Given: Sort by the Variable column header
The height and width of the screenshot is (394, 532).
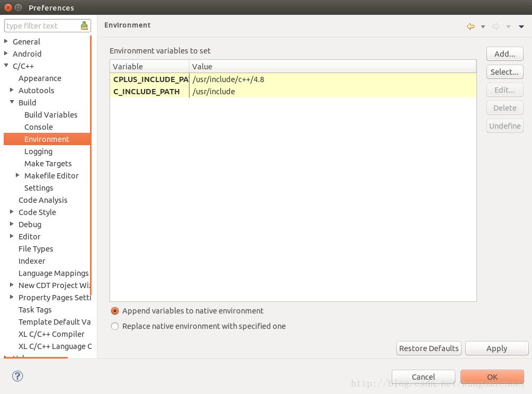Looking at the screenshot, I should (x=150, y=67).
